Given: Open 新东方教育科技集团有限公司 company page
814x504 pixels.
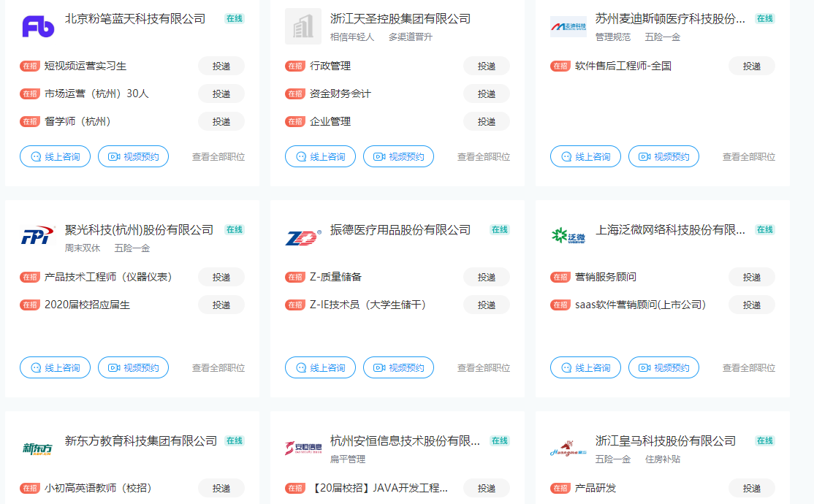Looking at the screenshot, I should coord(141,440).
